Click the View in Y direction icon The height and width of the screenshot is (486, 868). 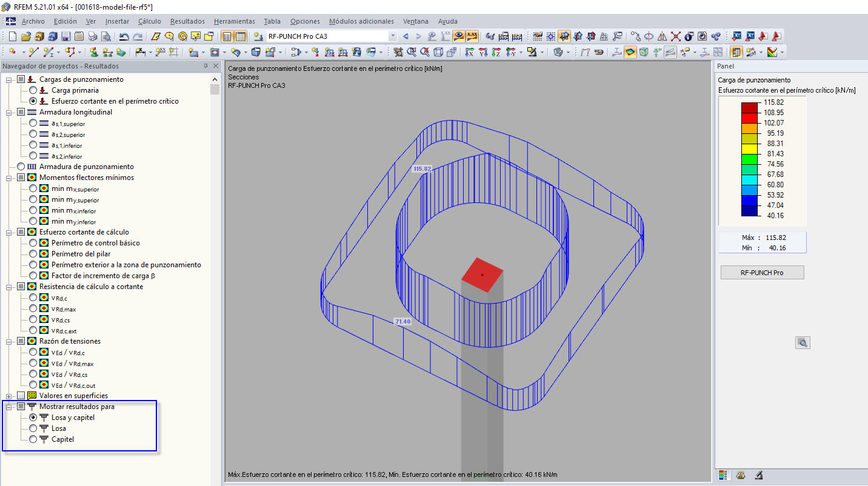tap(483, 53)
